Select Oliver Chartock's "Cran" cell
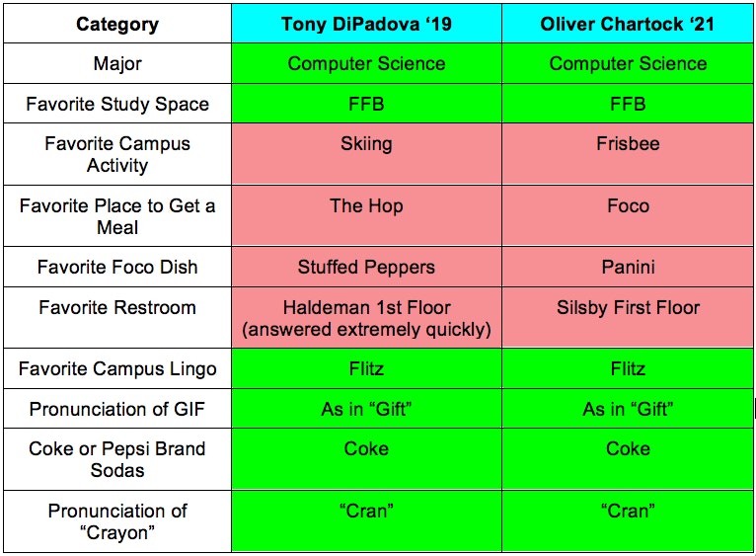The image size is (756, 556). 628,512
